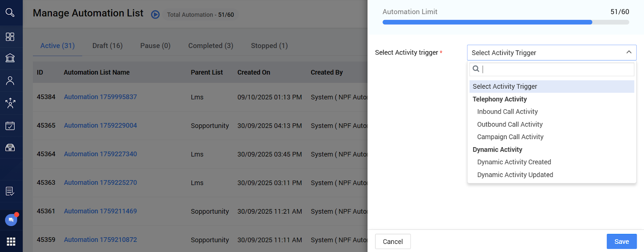Open Automation 1759995837 link

100,97
